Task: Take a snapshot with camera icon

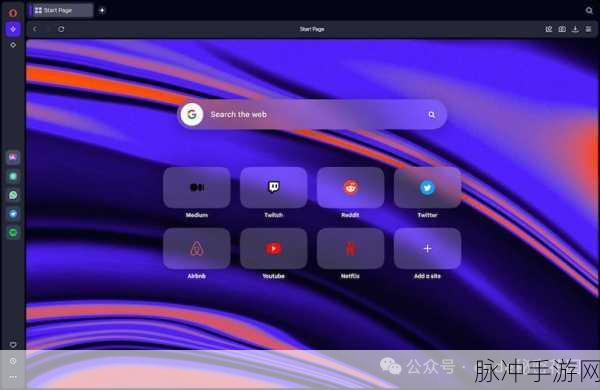Action: pos(562,29)
